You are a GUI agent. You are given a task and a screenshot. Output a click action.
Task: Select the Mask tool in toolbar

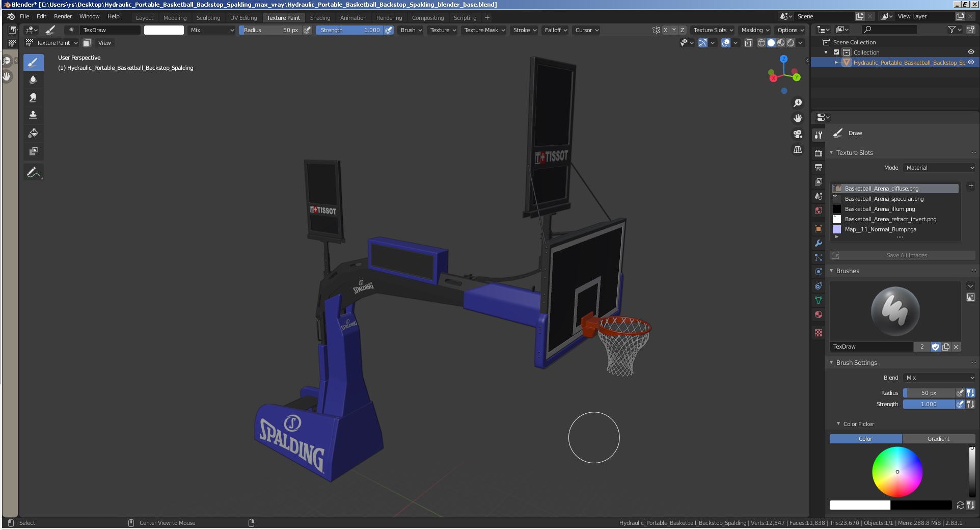tap(33, 151)
